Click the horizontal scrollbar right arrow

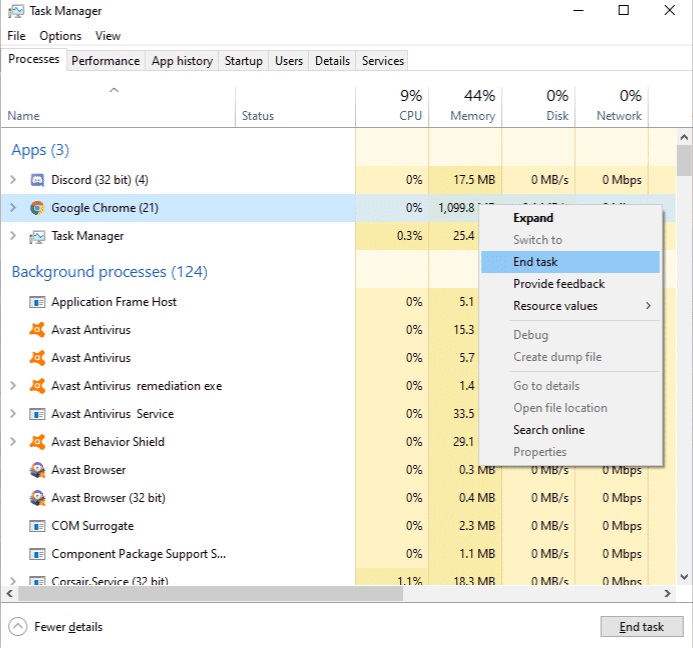pyautogui.click(x=667, y=594)
